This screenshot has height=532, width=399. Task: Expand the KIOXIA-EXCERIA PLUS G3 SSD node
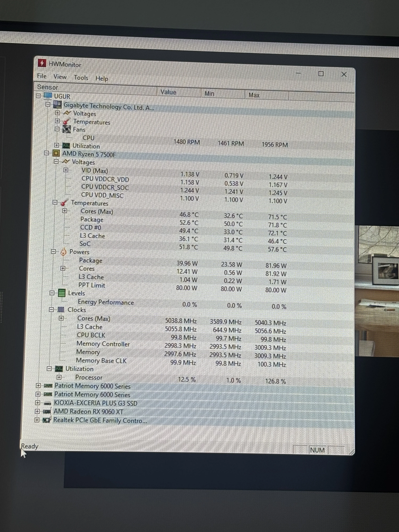pyautogui.click(x=37, y=403)
